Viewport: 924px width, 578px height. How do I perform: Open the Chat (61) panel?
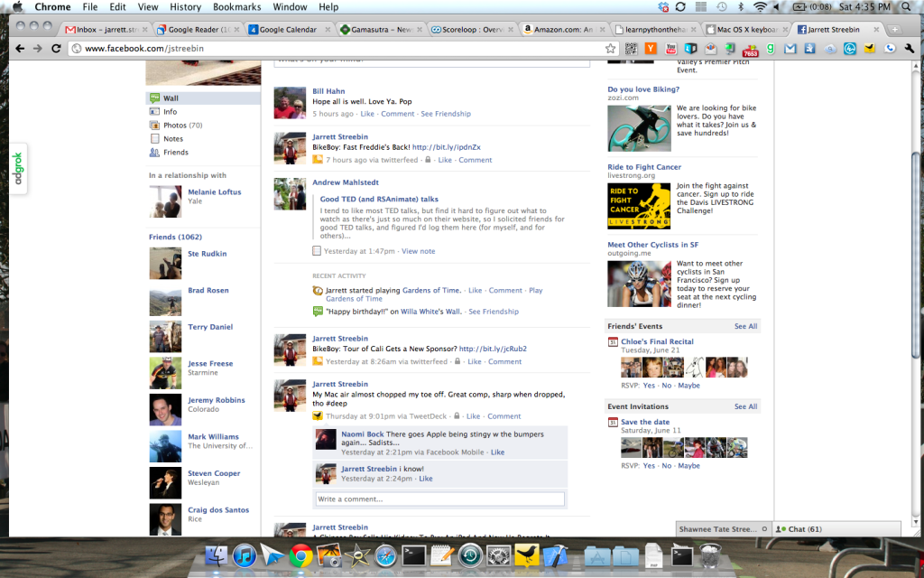(x=836, y=529)
